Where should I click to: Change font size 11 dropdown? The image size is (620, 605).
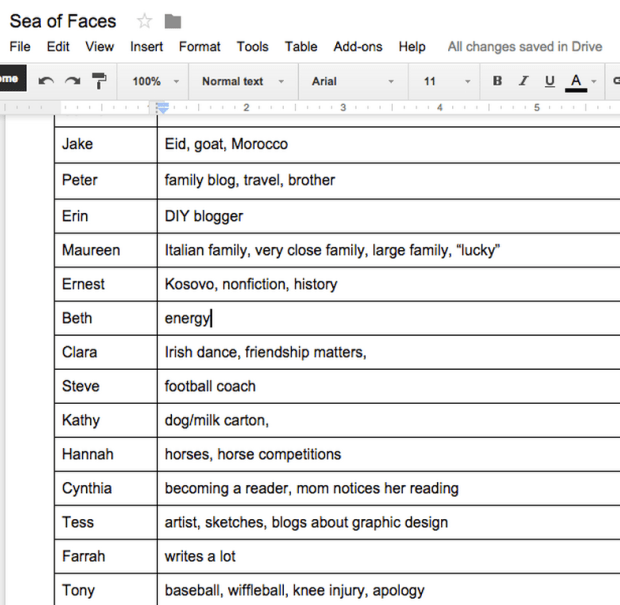pos(445,82)
